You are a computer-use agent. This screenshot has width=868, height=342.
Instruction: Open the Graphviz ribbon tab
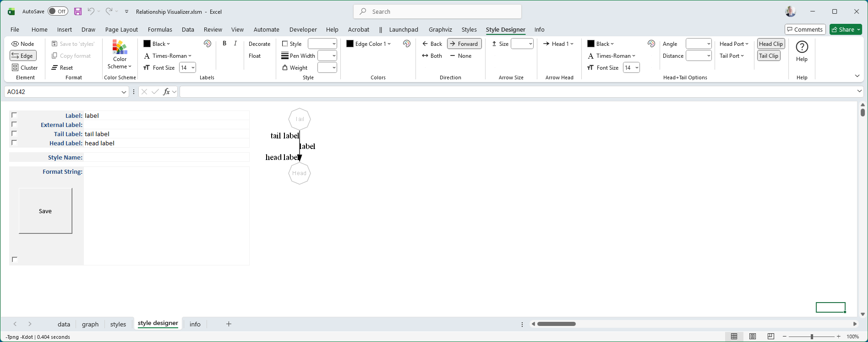(x=440, y=30)
